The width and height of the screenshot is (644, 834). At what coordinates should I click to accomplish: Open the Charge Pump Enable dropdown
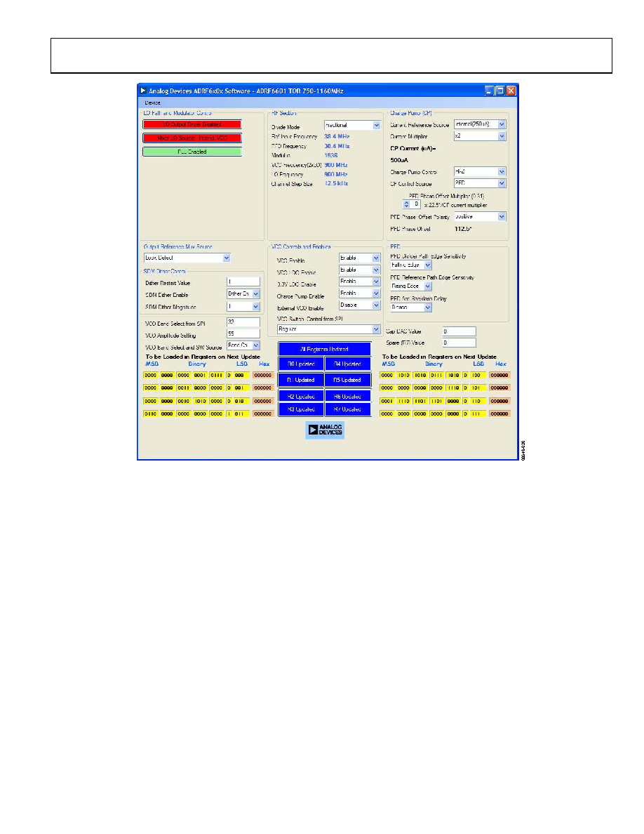pos(360,293)
